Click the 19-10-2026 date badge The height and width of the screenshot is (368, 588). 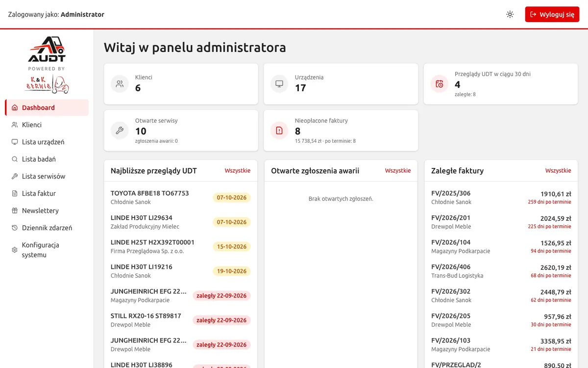coord(232,271)
